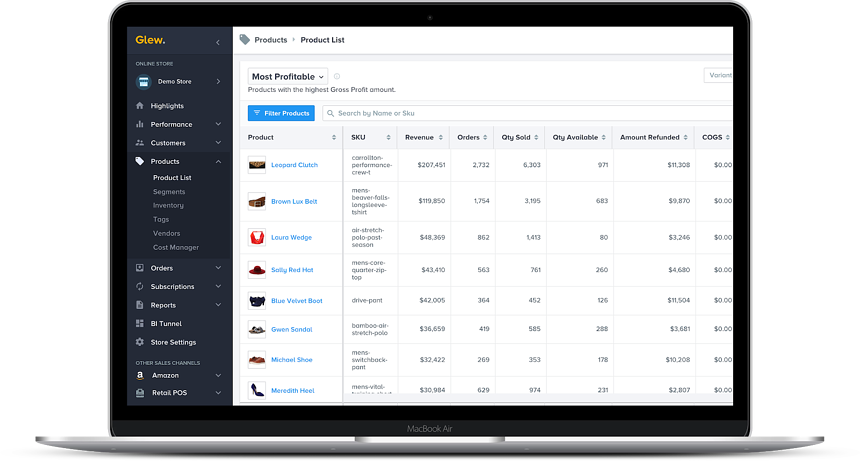Open the Brown Lux Belt product link
Screen dimensions: 860x461
tap(294, 202)
